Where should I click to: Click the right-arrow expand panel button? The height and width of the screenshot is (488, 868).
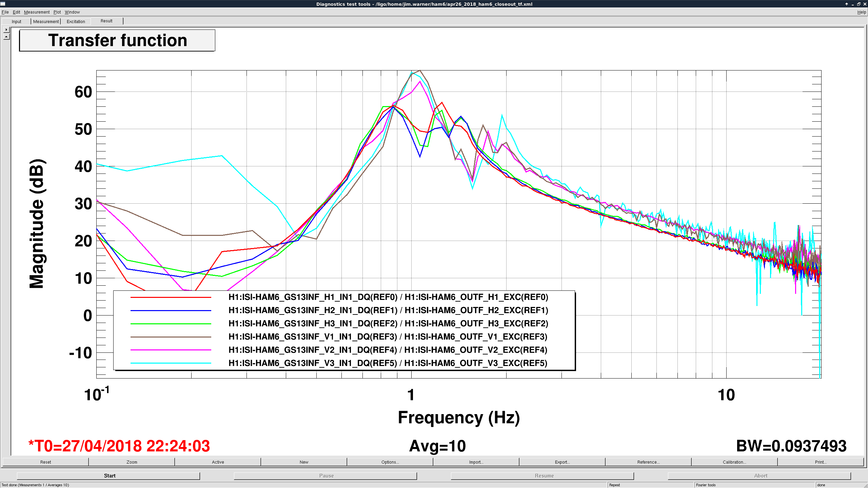[x=6, y=29]
